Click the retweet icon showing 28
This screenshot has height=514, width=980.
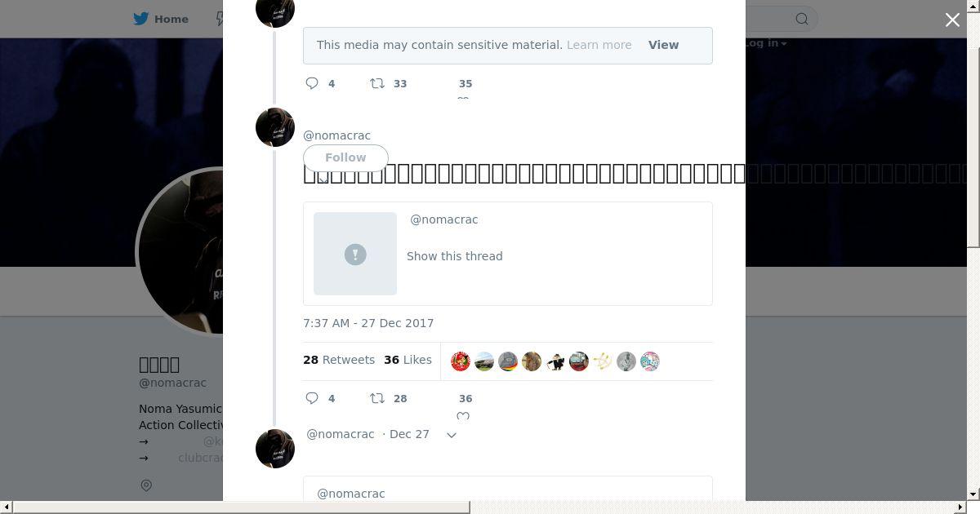[377, 398]
